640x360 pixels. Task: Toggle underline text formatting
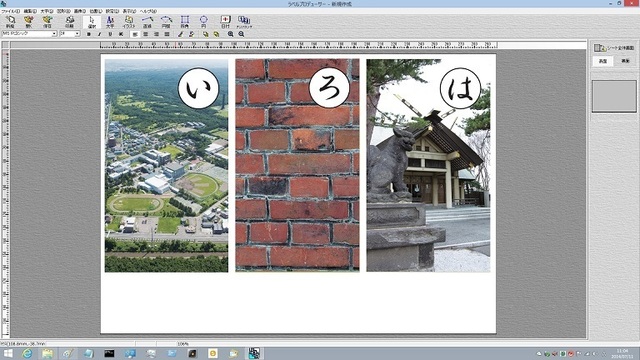110,34
